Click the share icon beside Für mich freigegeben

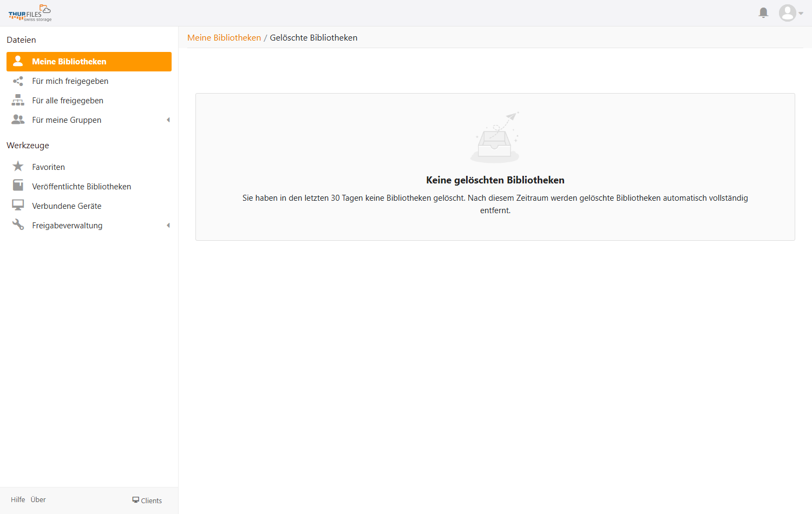[18, 81]
